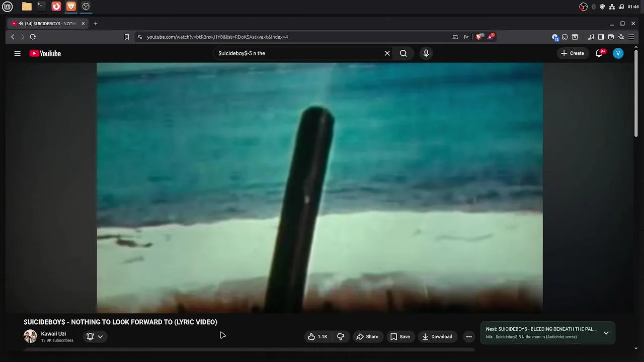Switch to OBS Studio in the panel

pos(86,7)
